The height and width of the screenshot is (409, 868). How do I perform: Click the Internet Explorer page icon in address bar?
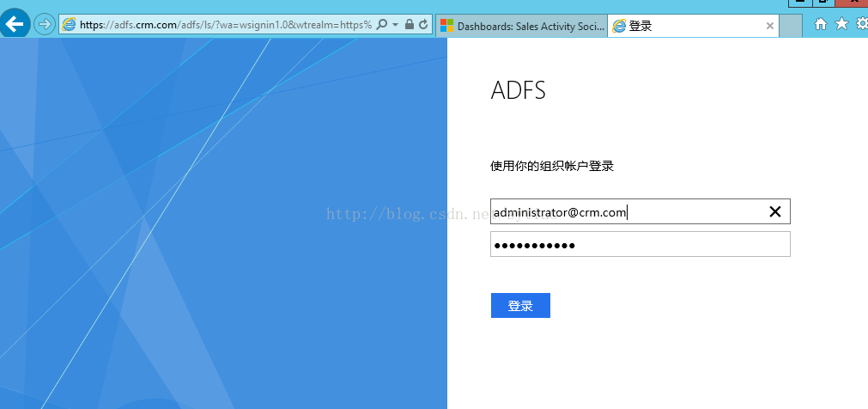pyautogui.click(x=70, y=24)
